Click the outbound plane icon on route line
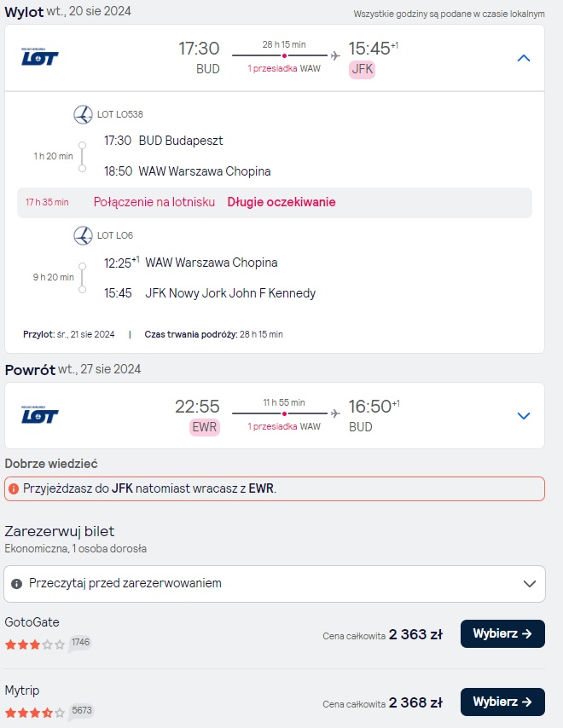This screenshot has height=728, width=563. pyautogui.click(x=335, y=55)
